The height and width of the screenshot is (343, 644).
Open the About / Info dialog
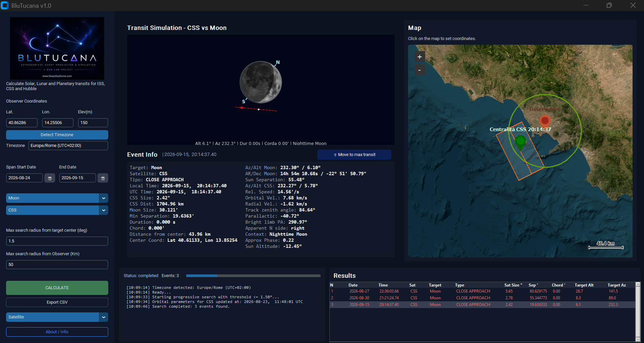click(x=57, y=332)
